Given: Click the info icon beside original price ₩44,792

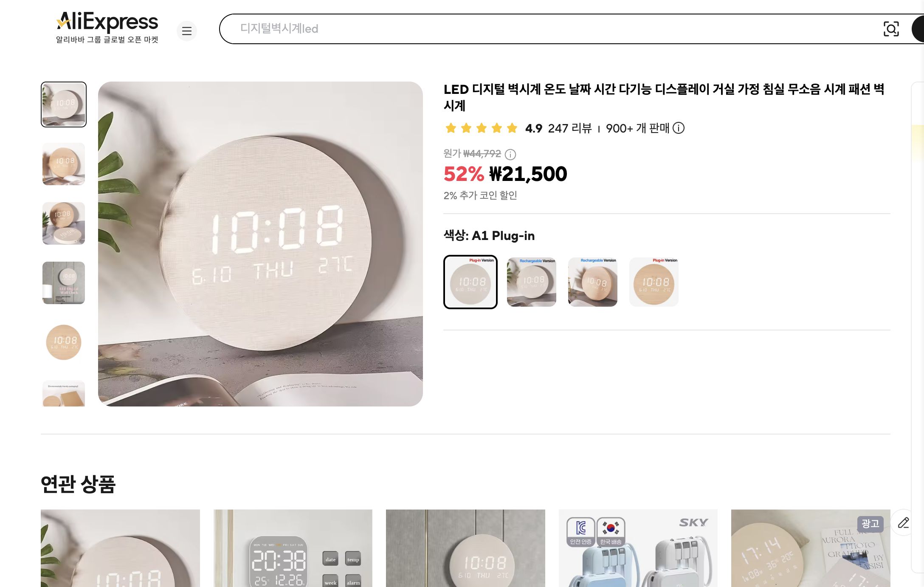Looking at the screenshot, I should click(510, 155).
